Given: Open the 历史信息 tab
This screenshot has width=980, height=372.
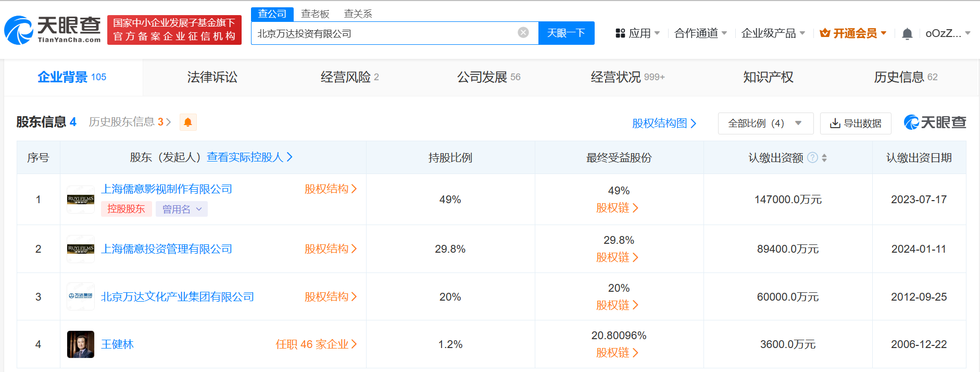Looking at the screenshot, I should click(x=905, y=77).
